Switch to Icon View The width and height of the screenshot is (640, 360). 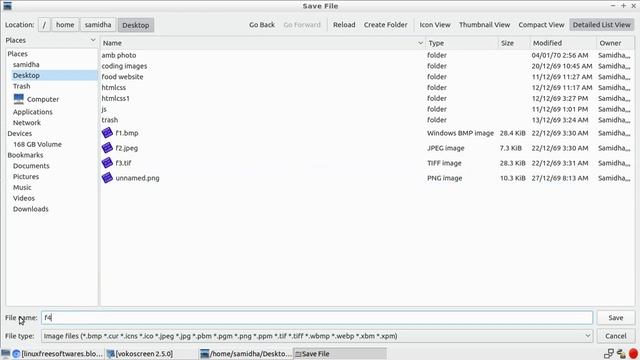(x=435, y=24)
